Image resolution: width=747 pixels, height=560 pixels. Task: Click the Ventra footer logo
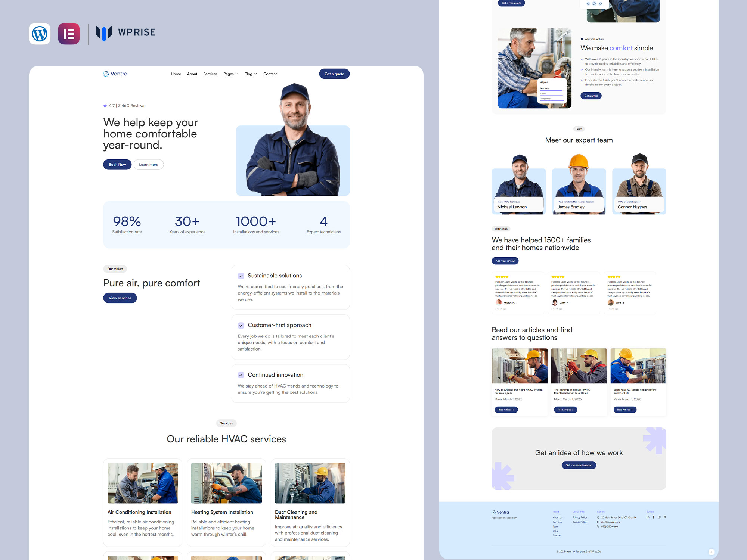click(x=500, y=512)
